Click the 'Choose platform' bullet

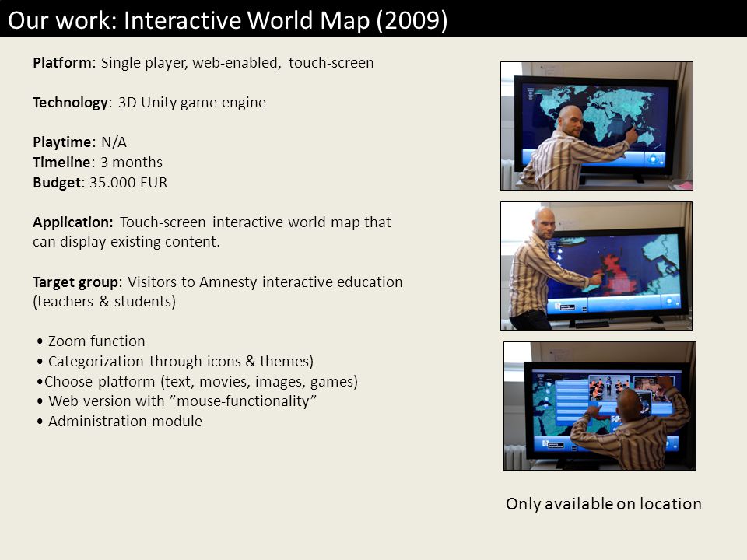(197, 381)
